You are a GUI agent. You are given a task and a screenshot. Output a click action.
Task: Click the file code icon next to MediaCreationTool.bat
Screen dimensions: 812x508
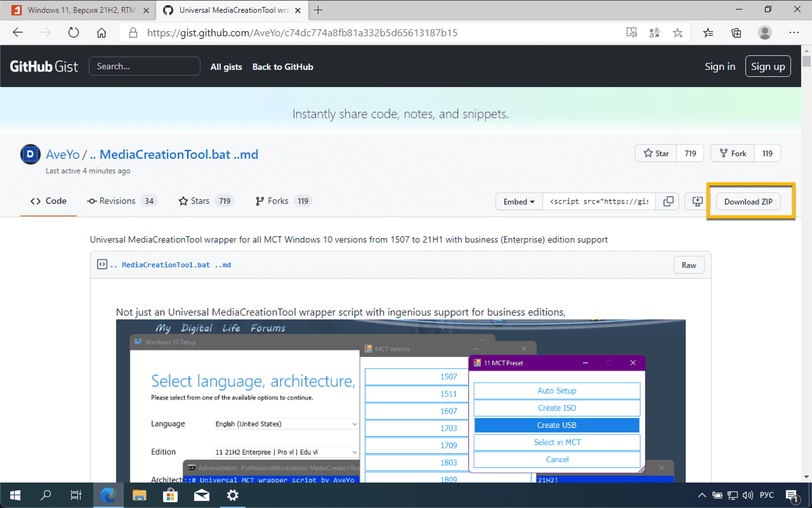click(102, 264)
